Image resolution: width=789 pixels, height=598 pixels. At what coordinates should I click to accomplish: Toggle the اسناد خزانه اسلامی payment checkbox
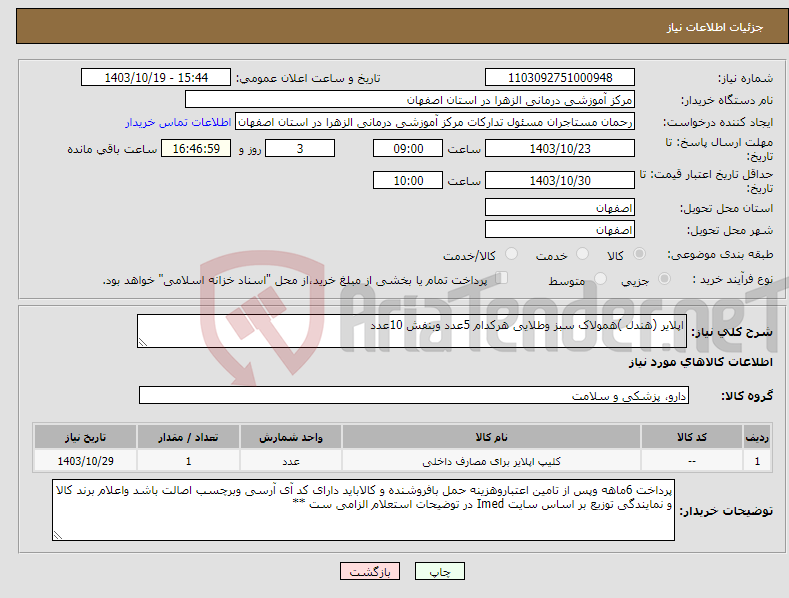pos(501,278)
